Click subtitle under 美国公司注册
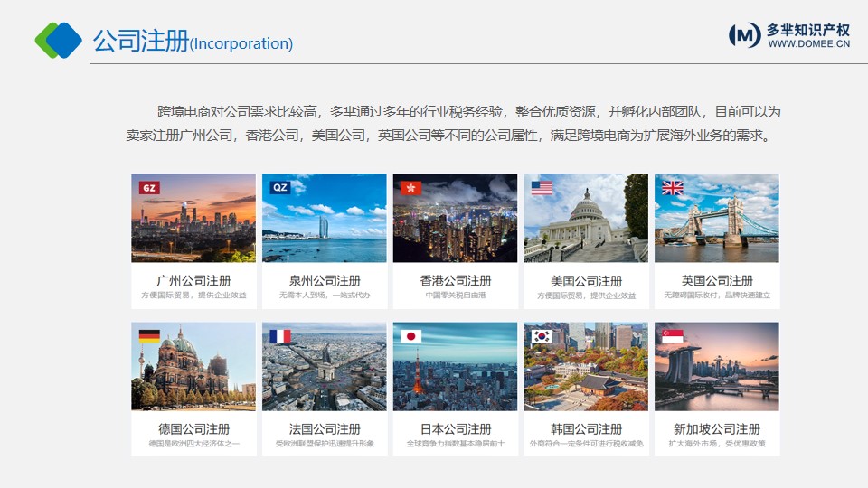868x488 pixels. pos(586,296)
